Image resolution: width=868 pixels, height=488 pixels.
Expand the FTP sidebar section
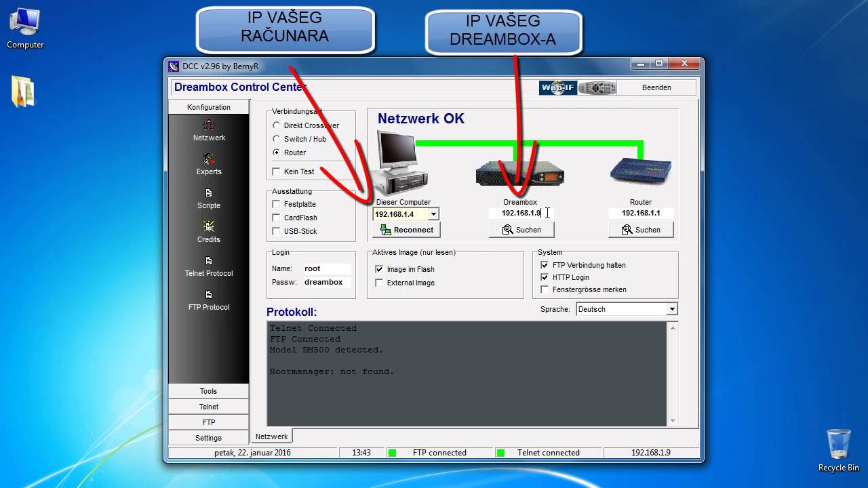pyautogui.click(x=209, y=422)
